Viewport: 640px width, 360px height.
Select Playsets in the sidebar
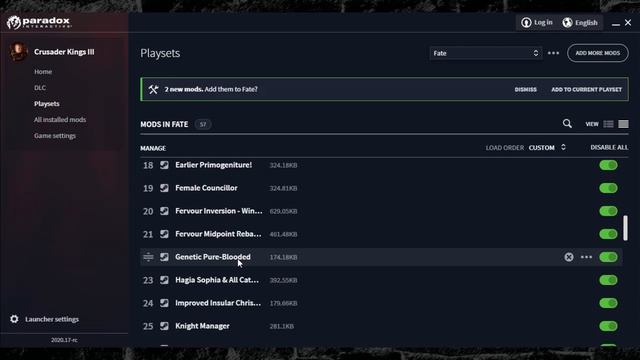tap(47, 104)
